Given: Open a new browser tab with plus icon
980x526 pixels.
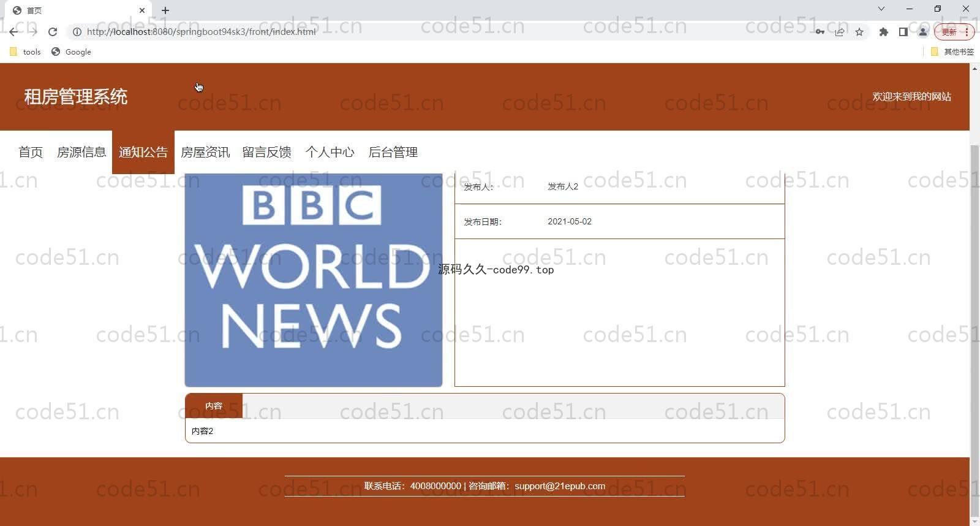Looking at the screenshot, I should (x=165, y=10).
